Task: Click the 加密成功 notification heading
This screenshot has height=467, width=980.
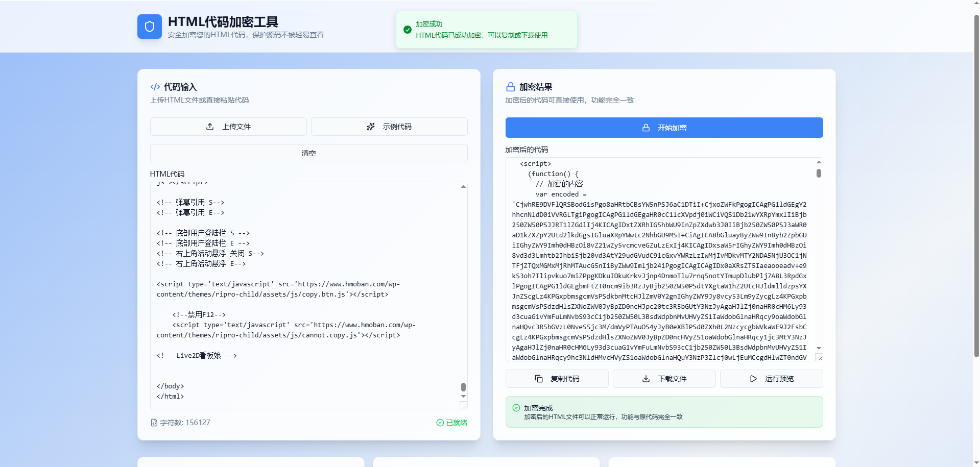Action: (x=429, y=24)
